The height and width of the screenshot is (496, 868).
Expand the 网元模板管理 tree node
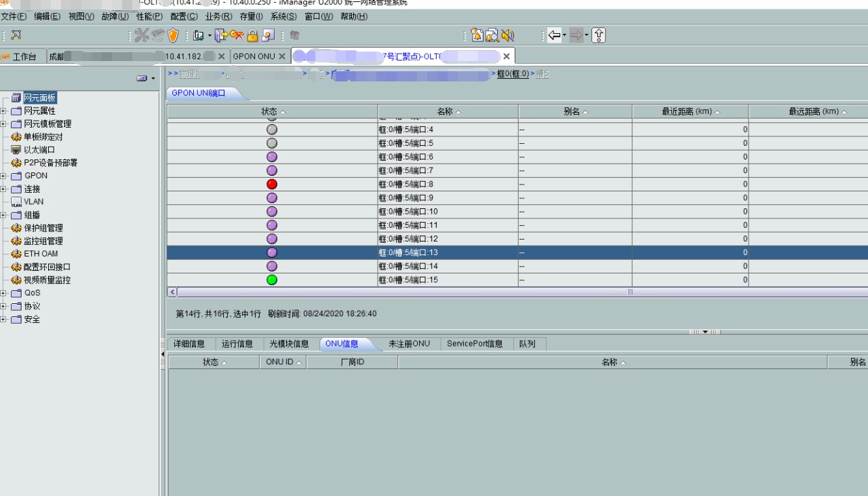click(x=3, y=124)
